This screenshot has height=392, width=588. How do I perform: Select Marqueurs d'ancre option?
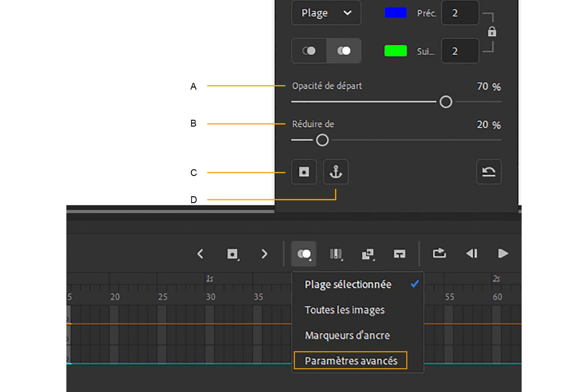click(347, 335)
